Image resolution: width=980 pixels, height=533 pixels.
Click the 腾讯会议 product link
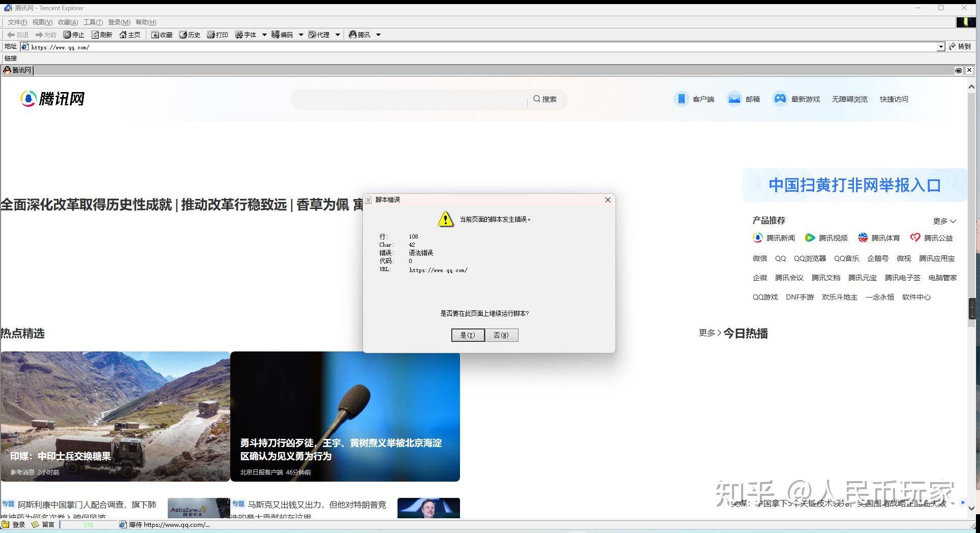[789, 278]
